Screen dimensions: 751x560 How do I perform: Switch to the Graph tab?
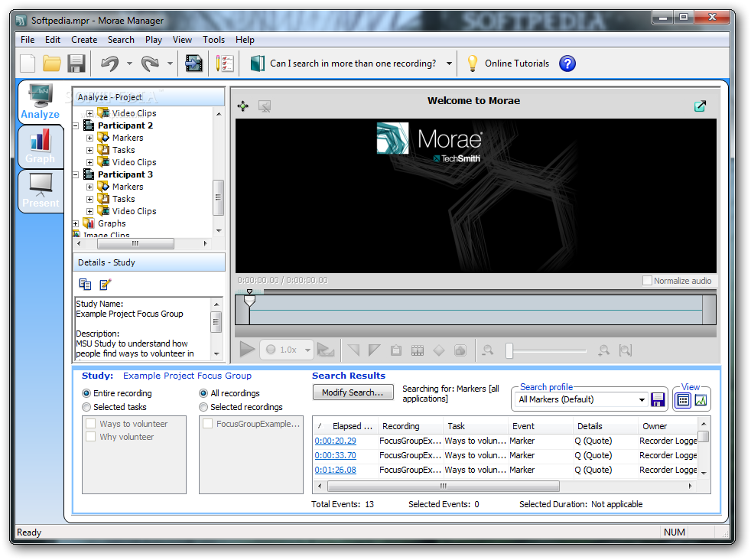point(41,147)
